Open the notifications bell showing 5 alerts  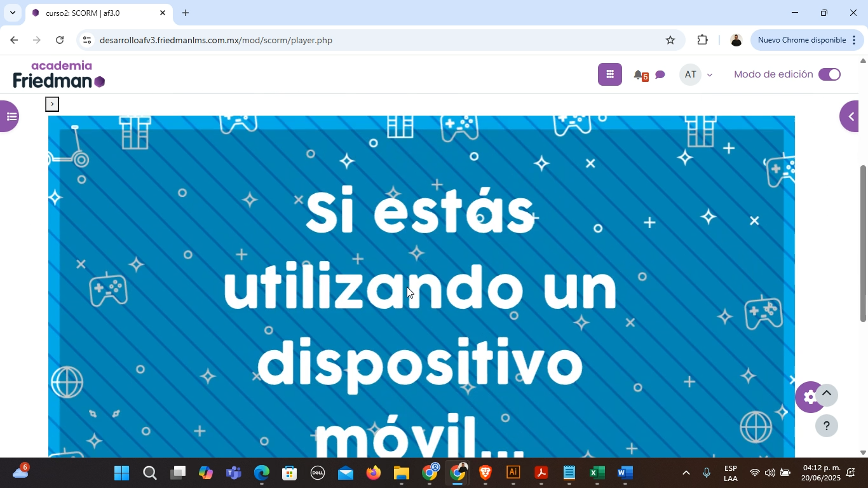coord(639,74)
